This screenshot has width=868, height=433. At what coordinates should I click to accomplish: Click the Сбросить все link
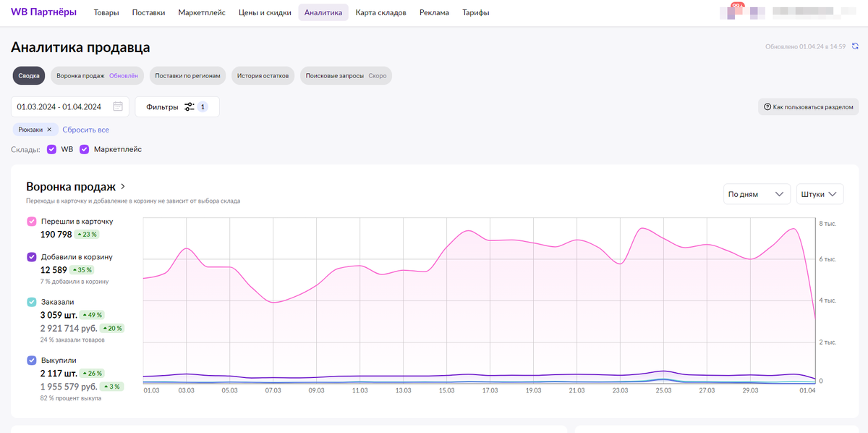pos(86,130)
